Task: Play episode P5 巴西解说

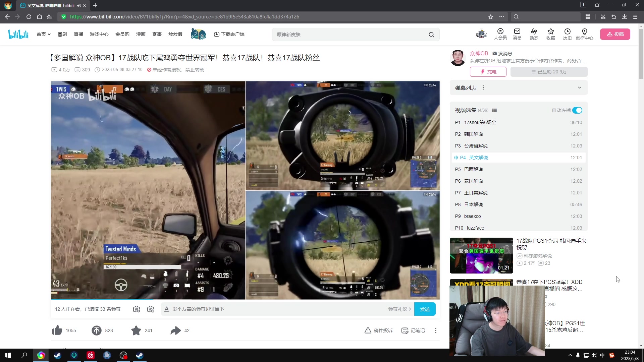Action: [x=519, y=169]
